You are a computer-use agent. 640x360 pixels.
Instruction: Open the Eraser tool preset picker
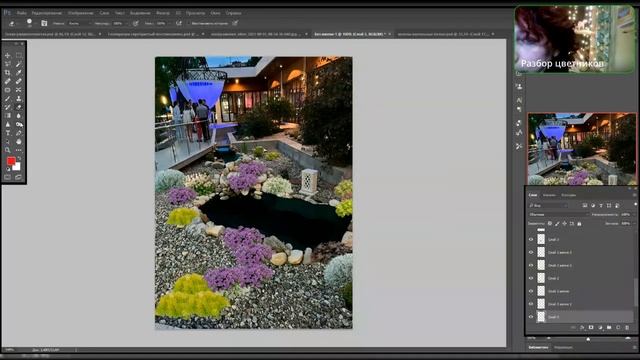[x=13, y=24]
